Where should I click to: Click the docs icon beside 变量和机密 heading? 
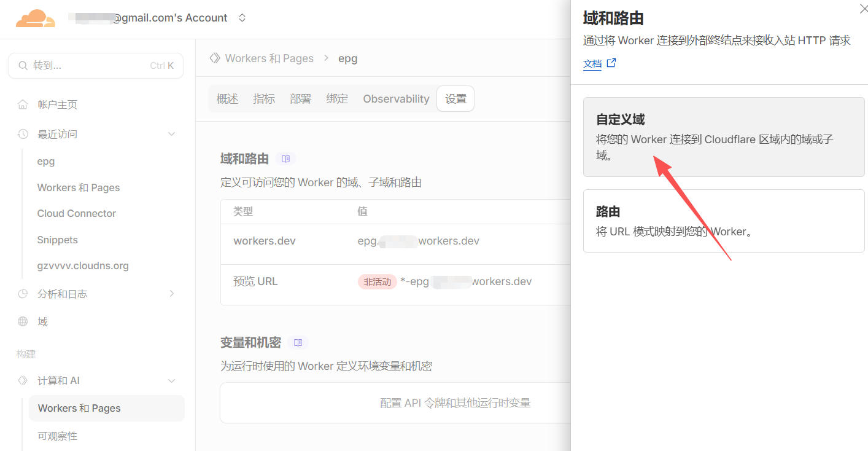298,342
